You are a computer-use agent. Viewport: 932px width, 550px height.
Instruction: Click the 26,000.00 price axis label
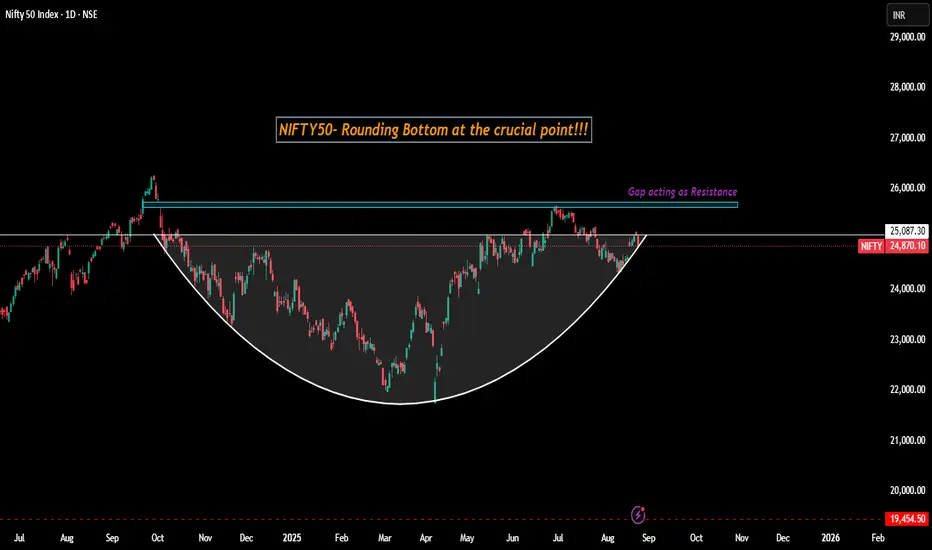908,188
